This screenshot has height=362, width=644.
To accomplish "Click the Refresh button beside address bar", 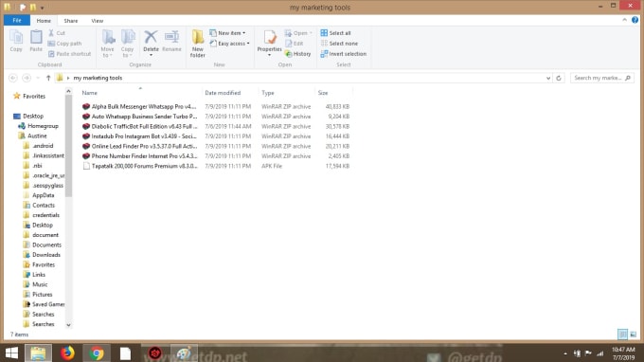I will coord(559,78).
